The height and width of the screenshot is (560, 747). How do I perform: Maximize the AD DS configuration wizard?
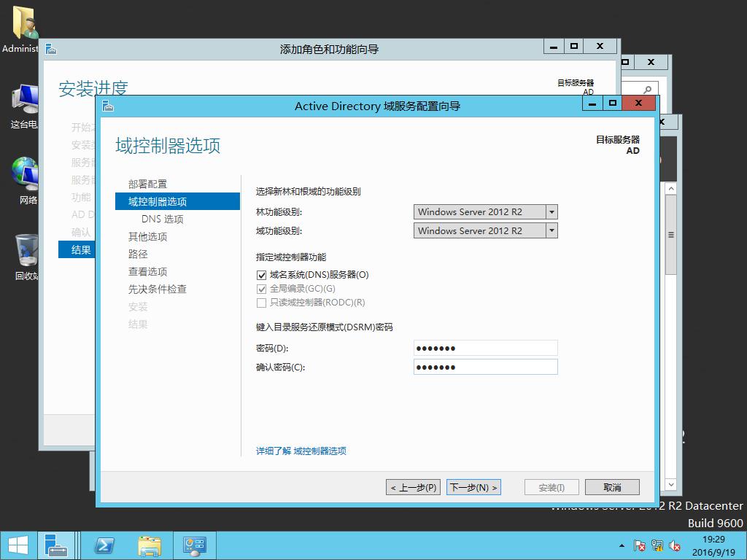coord(613,104)
